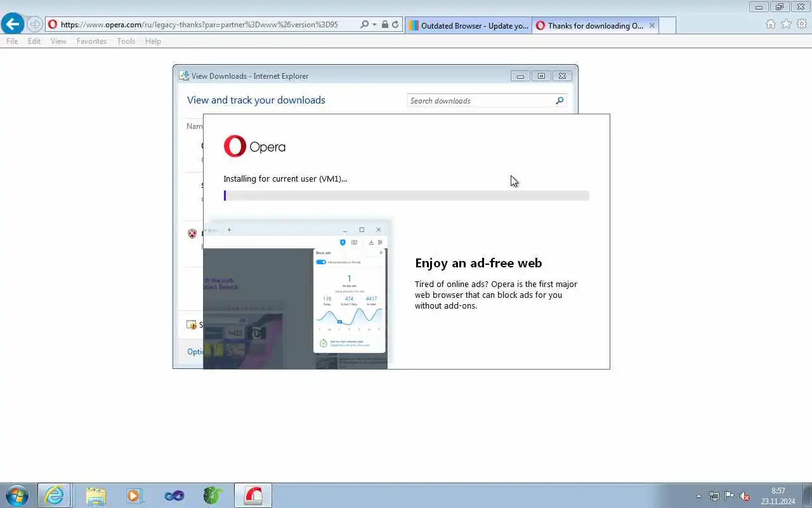
Task: Open the Favorites menu
Action: [91, 41]
